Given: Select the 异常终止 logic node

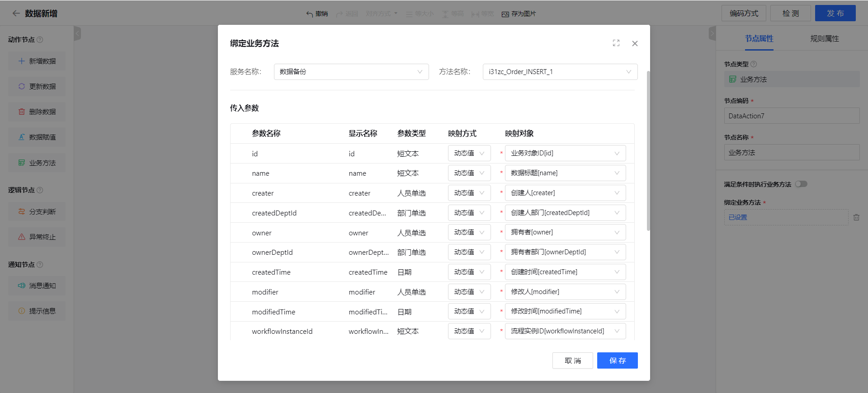Looking at the screenshot, I should (x=37, y=237).
